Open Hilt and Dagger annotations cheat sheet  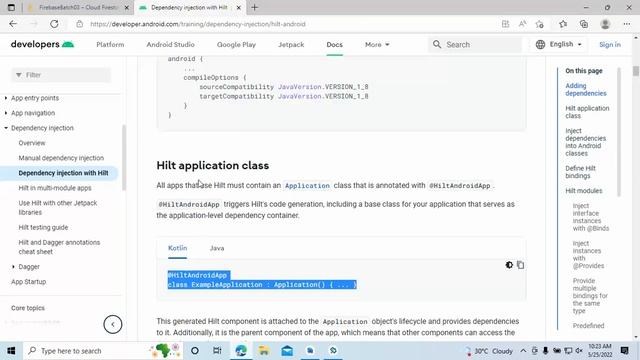[x=59, y=247]
